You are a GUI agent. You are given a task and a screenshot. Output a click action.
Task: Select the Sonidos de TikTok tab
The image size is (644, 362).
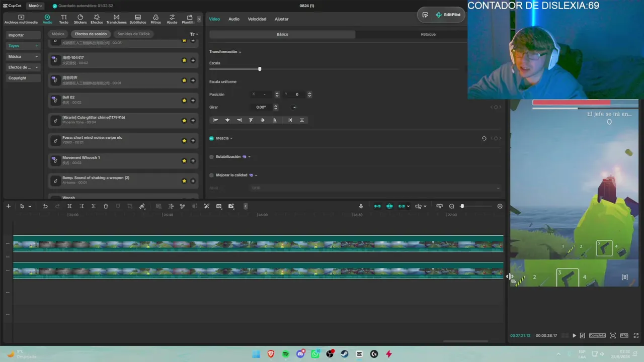[134, 34]
